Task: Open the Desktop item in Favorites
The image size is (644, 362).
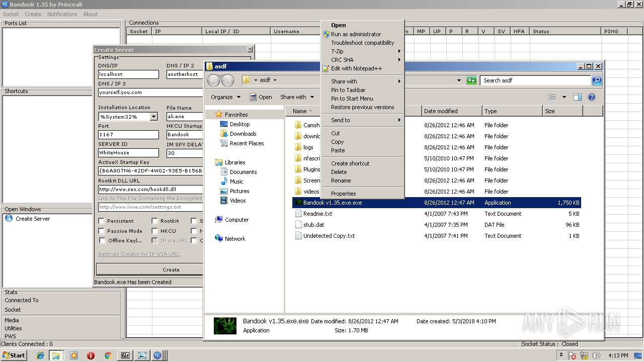Action: coord(235,124)
